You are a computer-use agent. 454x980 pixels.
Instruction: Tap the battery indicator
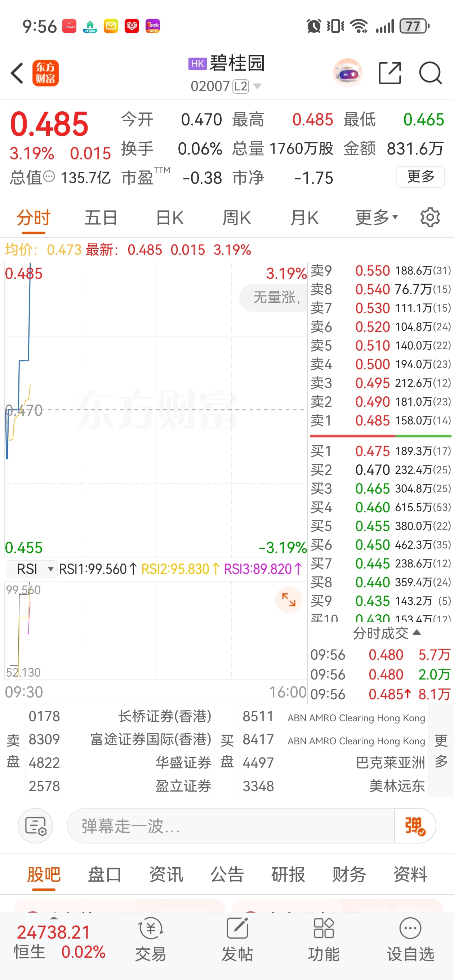414,26
